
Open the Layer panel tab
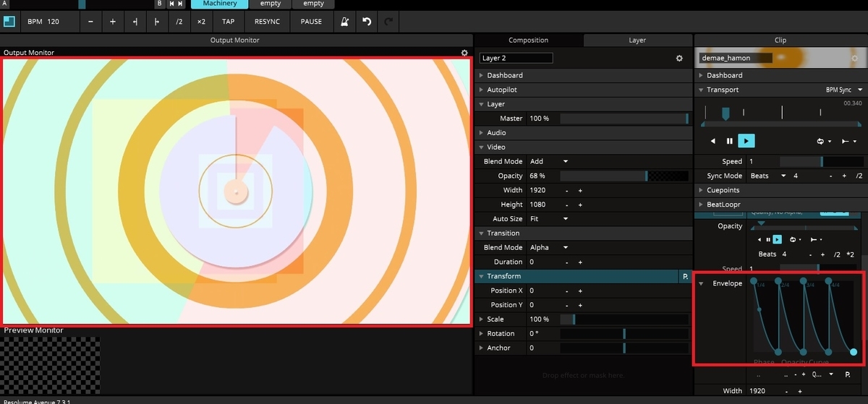click(x=637, y=40)
